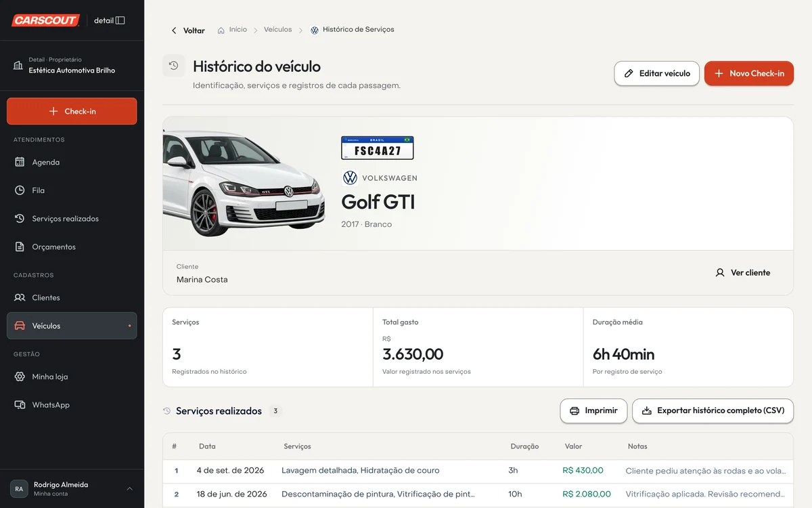Click Novo Check-in button
The height and width of the screenshot is (508, 812).
pos(748,73)
